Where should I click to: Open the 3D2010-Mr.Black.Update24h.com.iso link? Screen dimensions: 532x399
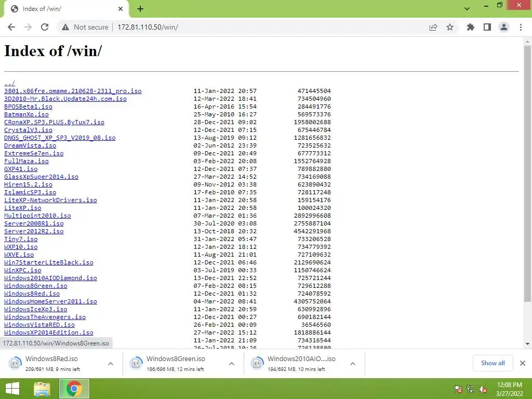pyautogui.click(x=65, y=99)
